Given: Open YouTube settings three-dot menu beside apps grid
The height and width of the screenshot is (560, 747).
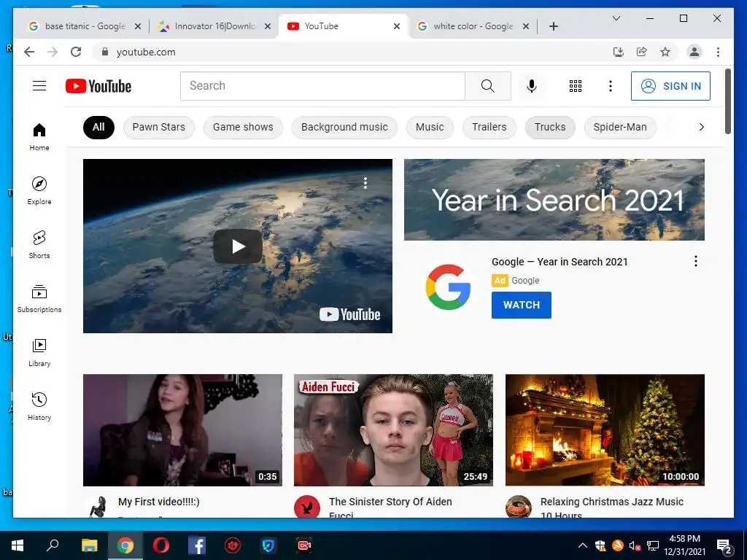Looking at the screenshot, I should [611, 86].
